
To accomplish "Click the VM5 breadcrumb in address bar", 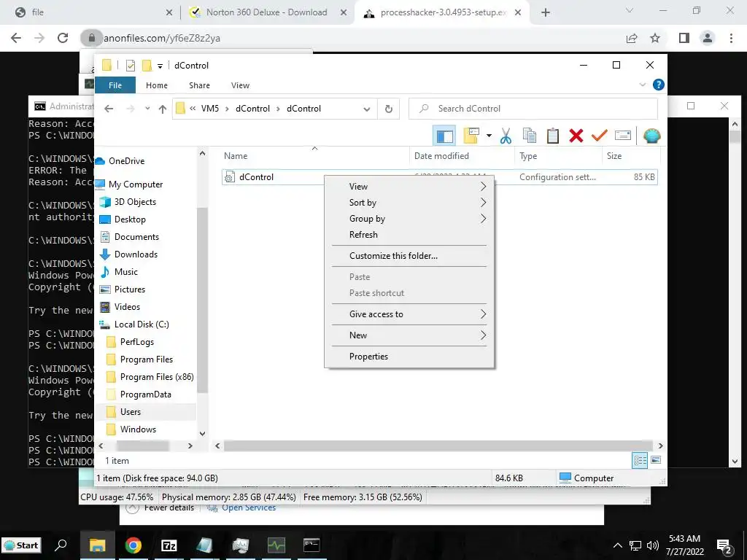I will pyautogui.click(x=209, y=109).
